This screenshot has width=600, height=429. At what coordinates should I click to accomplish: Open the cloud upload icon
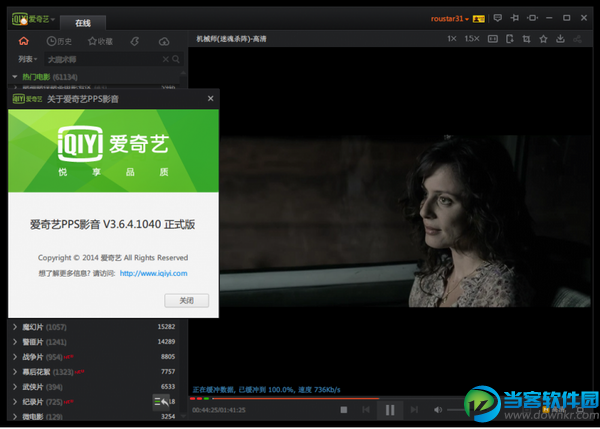(x=164, y=41)
